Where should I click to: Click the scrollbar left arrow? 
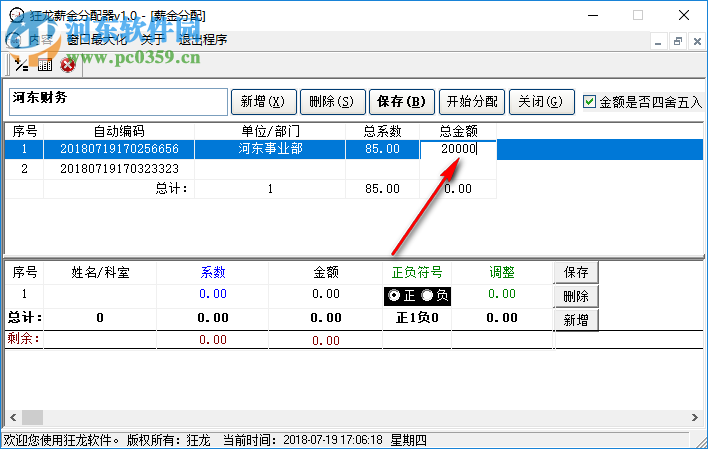(x=13, y=417)
